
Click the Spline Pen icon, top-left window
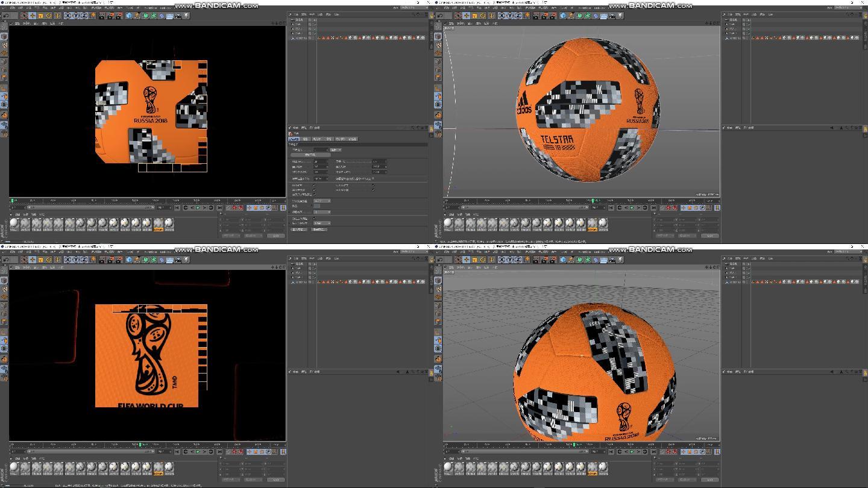click(137, 16)
